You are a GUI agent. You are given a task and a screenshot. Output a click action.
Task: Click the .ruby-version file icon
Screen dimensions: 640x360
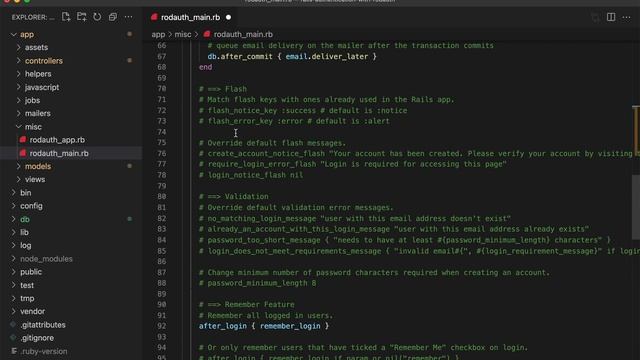coord(14,351)
